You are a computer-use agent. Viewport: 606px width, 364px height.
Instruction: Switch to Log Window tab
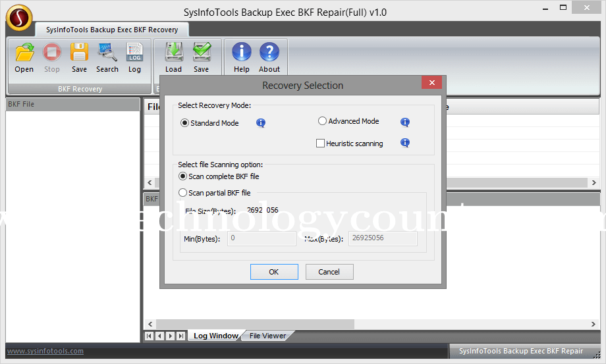pos(215,336)
